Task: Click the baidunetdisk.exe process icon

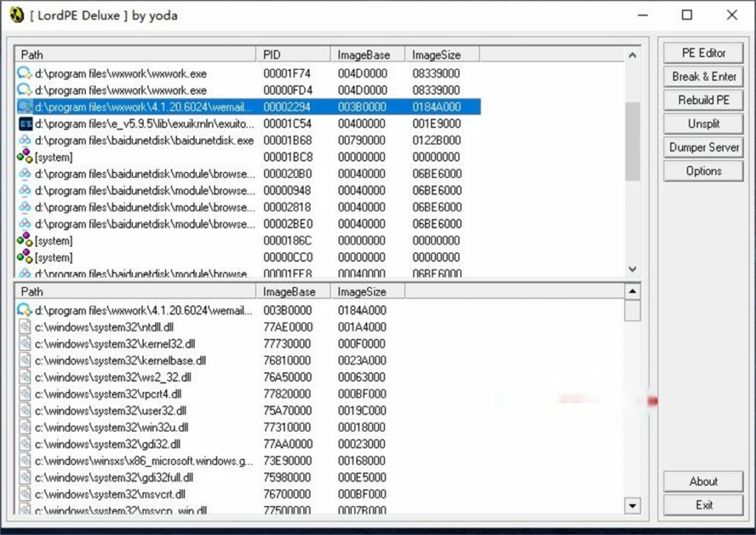Action: pyautogui.click(x=25, y=140)
